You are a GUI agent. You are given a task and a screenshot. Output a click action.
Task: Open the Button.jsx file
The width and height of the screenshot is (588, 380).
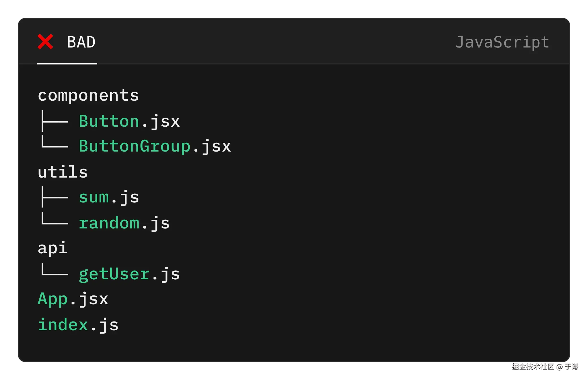129,121
